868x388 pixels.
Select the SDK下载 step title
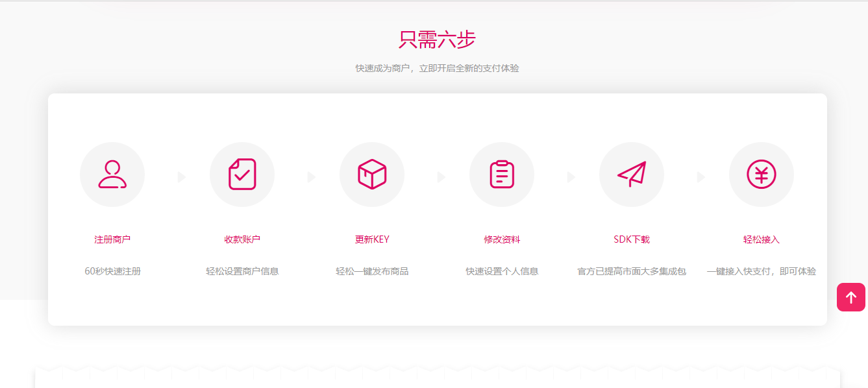coord(632,239)
